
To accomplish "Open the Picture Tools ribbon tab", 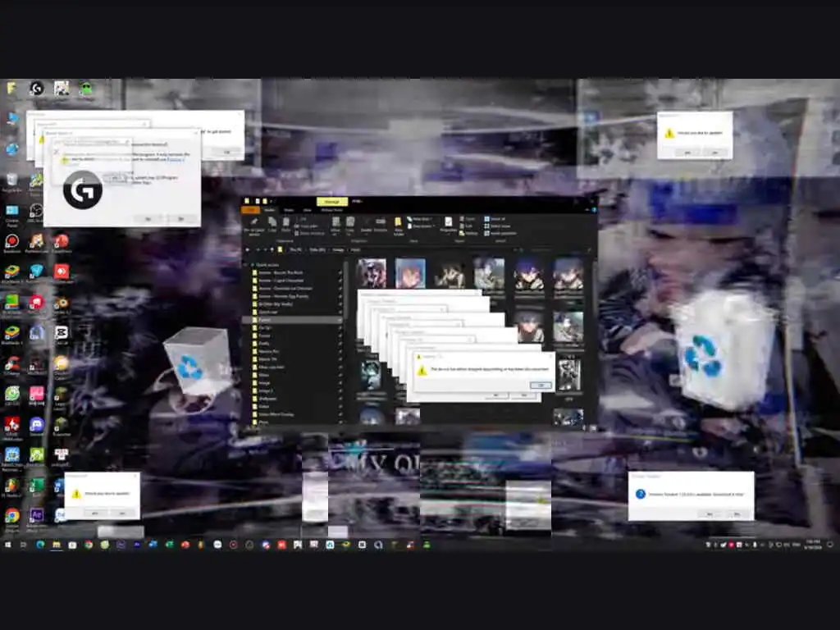I will click(x=332, y=210).
